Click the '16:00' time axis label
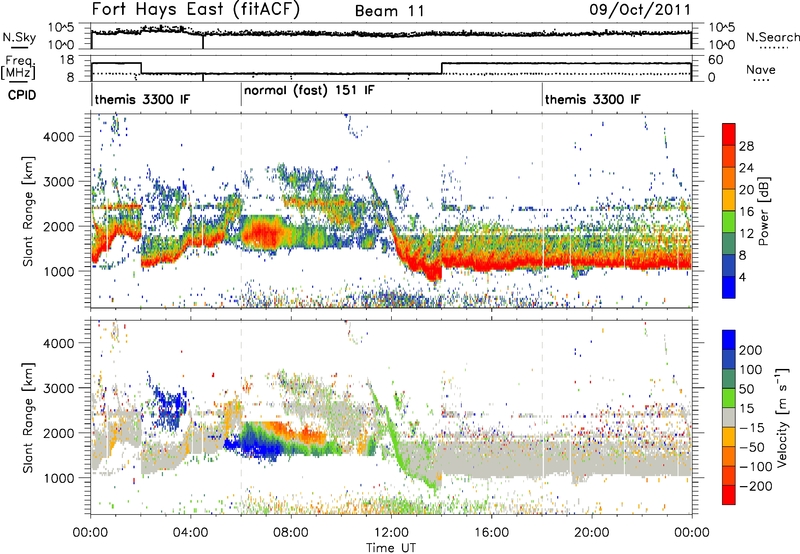The width and height of the screenshot is (800, 554). [491, 533]
